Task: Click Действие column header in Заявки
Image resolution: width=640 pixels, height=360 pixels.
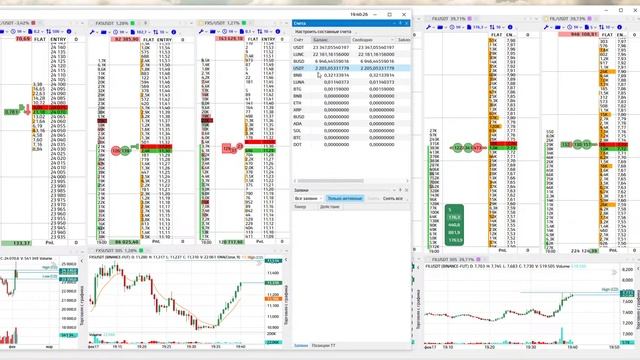Action: [x=329, y=207]
